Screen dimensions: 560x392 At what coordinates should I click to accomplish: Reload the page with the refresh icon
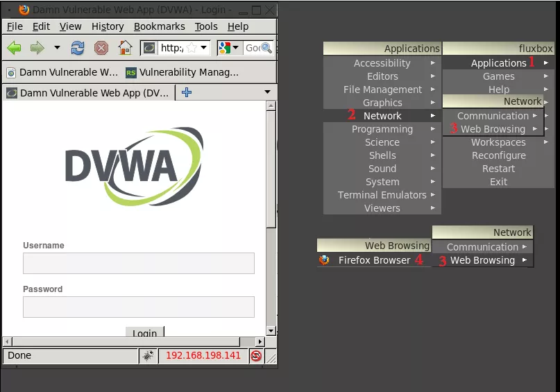tap(78, 48)
